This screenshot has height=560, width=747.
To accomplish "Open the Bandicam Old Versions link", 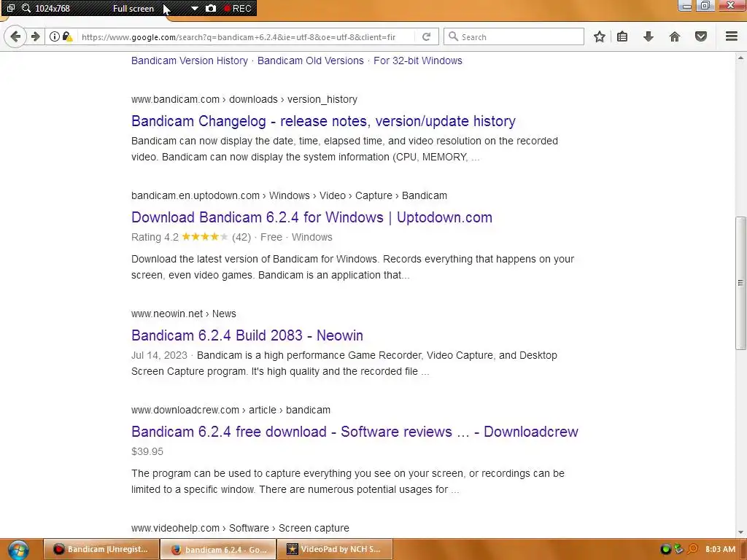I will point(311,61).
